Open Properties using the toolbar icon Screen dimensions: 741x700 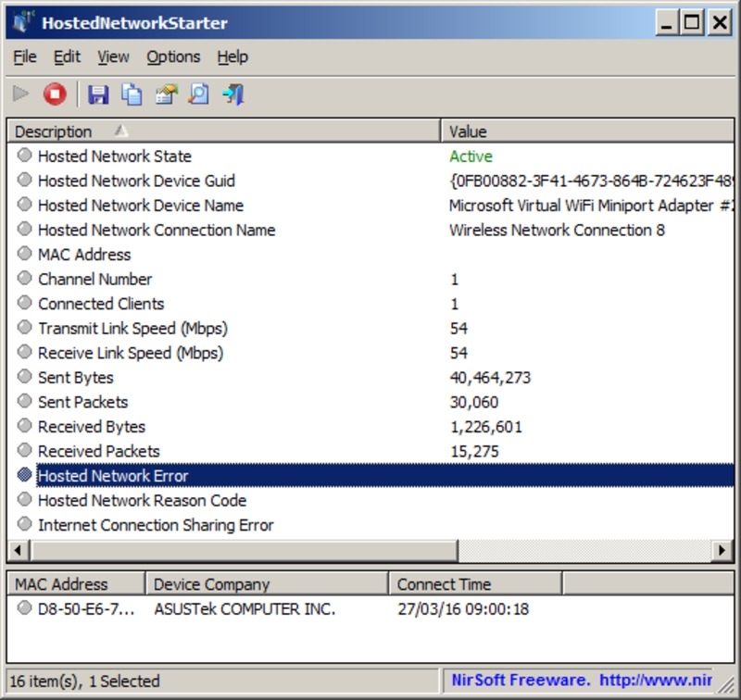166,94
